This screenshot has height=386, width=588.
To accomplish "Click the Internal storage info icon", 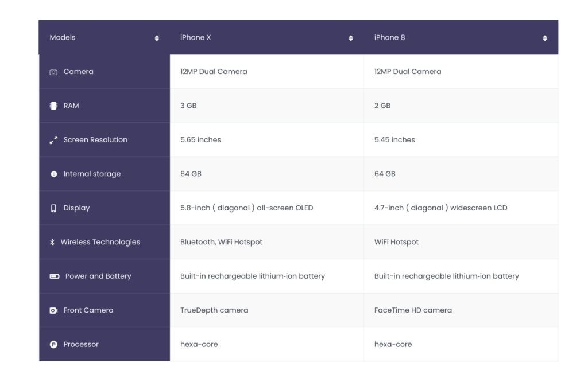I will tap(53, 174).
